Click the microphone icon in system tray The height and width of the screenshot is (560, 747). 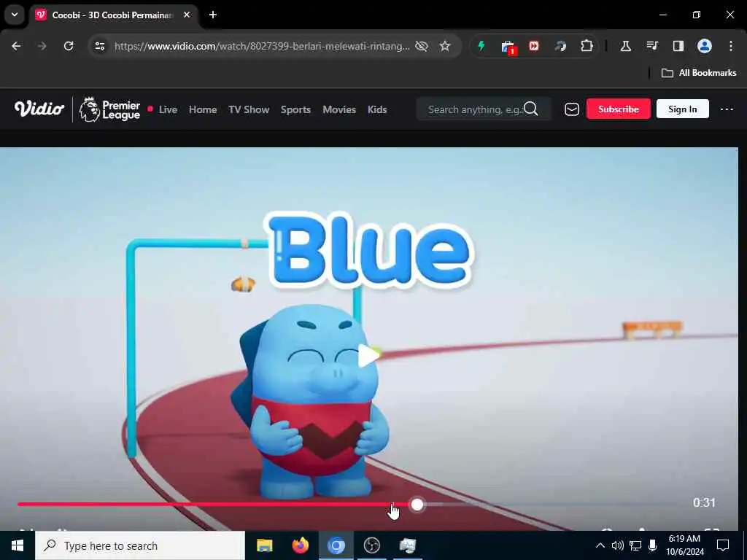(x=653, y=545)
